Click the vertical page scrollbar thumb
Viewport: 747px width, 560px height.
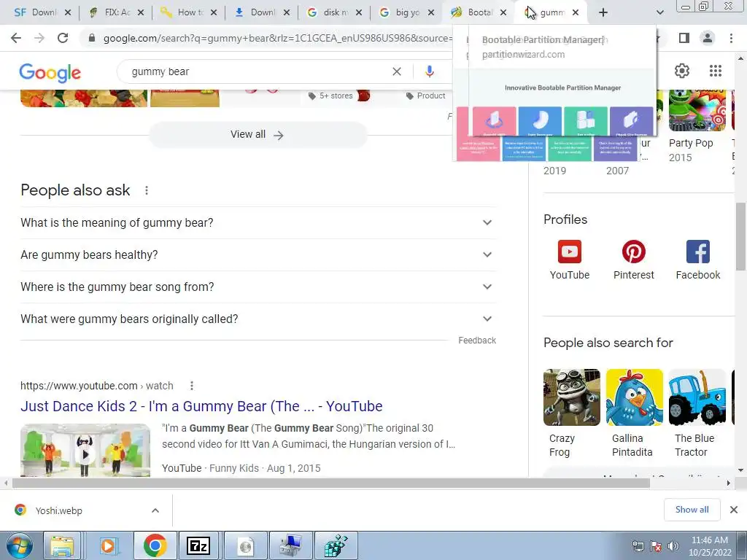click(x=740, y=236)
